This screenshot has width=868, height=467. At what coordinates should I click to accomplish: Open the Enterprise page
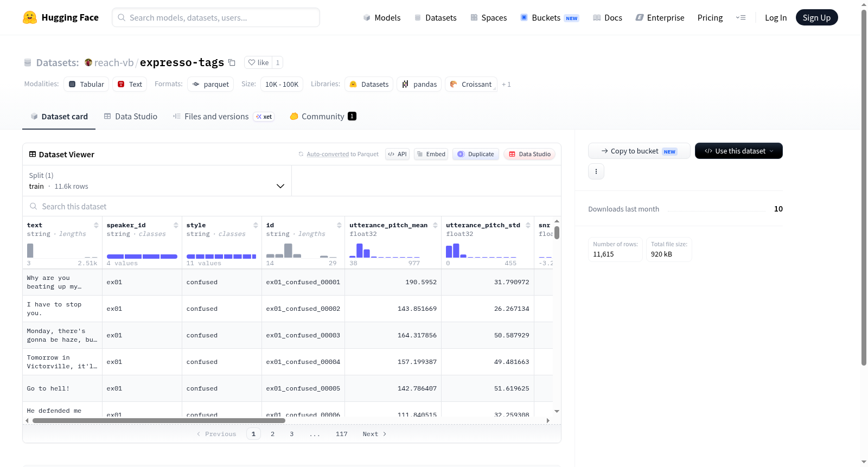(660, 17)
